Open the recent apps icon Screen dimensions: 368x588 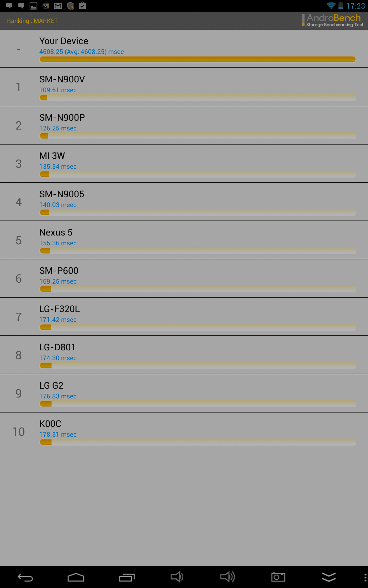point(127,577)
